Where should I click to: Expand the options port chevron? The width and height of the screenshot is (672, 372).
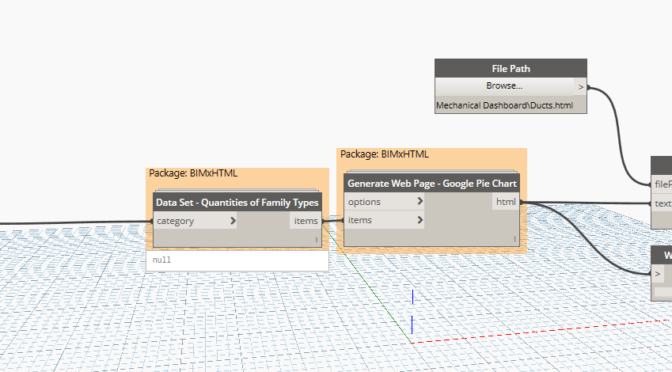pos(420,201)
